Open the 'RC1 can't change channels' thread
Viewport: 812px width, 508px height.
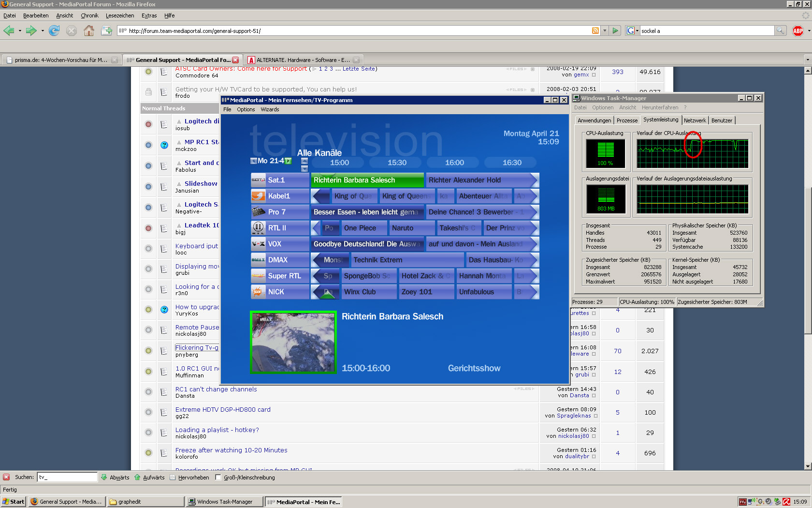point(216,389)
